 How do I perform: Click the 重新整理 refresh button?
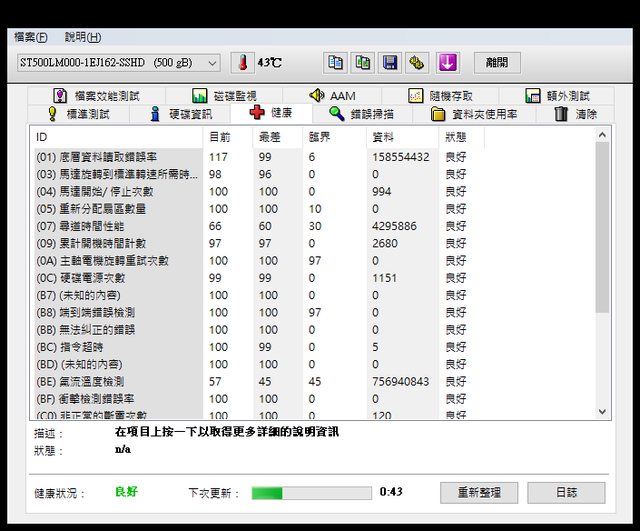coord(479,493)
